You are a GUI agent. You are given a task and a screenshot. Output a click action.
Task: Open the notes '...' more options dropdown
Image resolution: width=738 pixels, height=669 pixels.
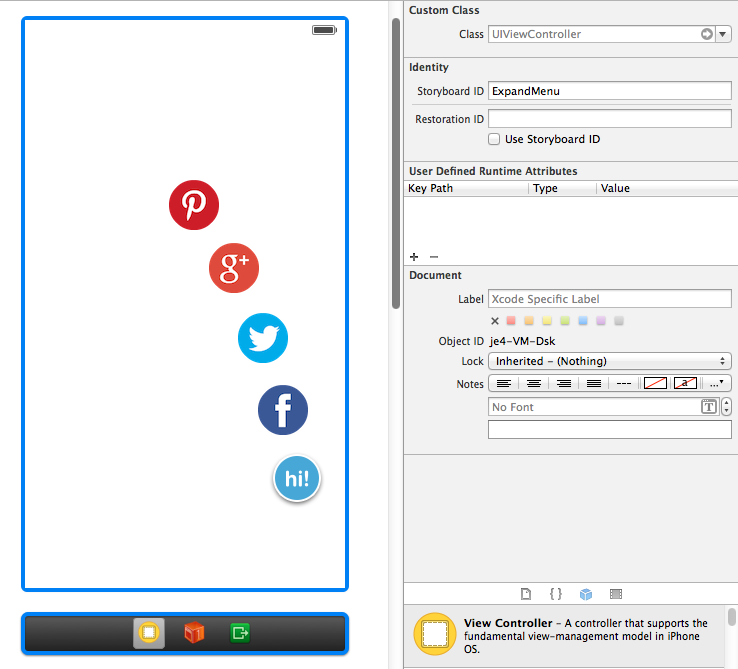(716, 384)
